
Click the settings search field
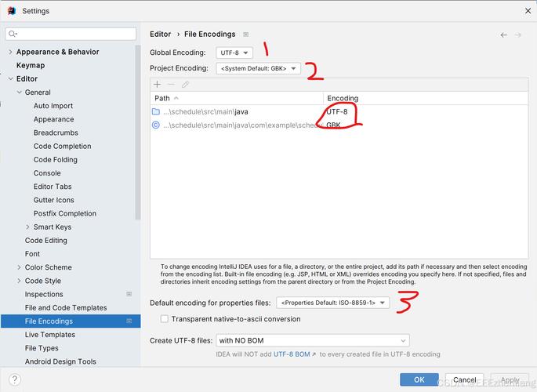tap(72, 34)
